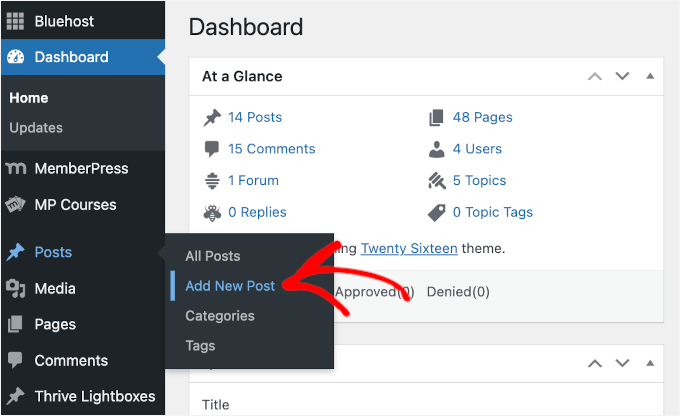Viewport: 680px width, 416px height.
Task: Move At a Glance widget down
Action: [622, 76]
